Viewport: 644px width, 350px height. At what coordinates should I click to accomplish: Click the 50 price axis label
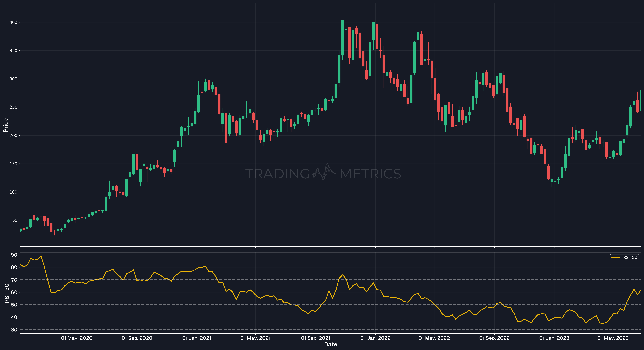15,220
